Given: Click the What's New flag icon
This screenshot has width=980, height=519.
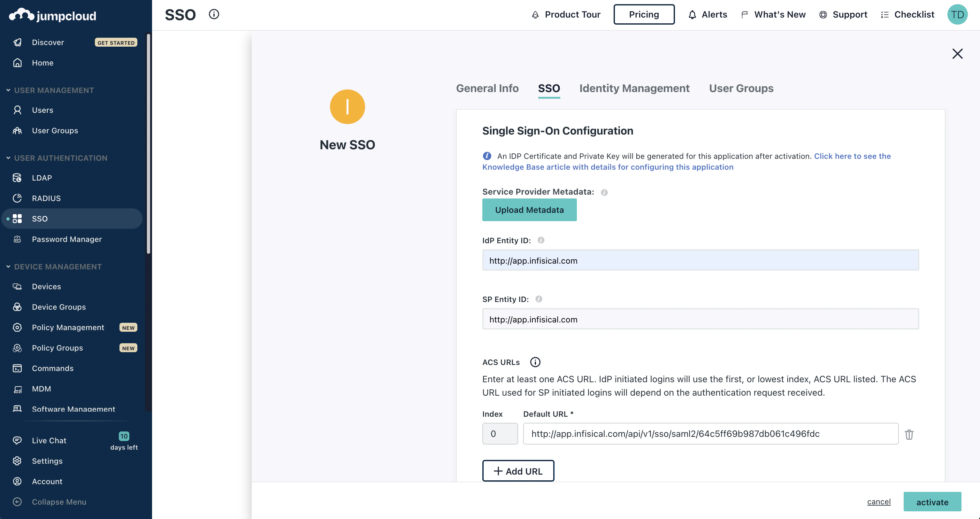Looking at the screenshot, I should [745, 15].
